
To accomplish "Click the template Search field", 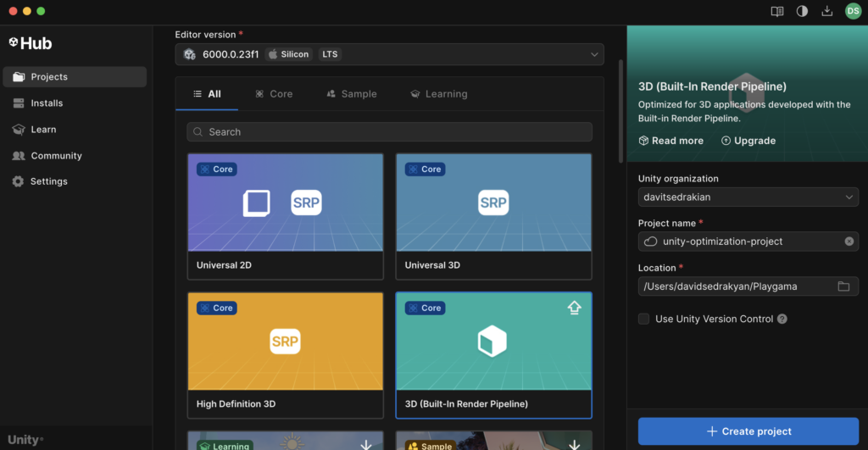I will coord(389,132).
